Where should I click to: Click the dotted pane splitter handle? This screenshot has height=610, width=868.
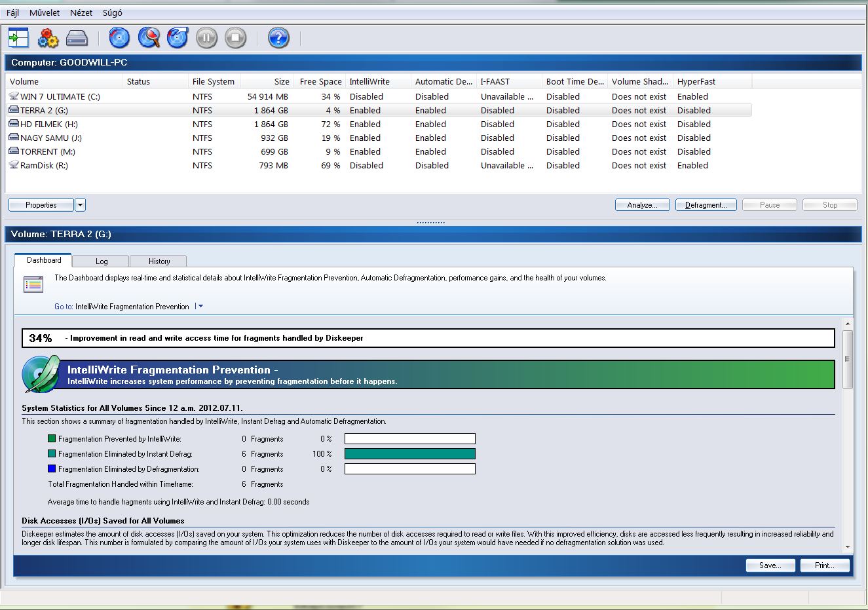point(430,223)
